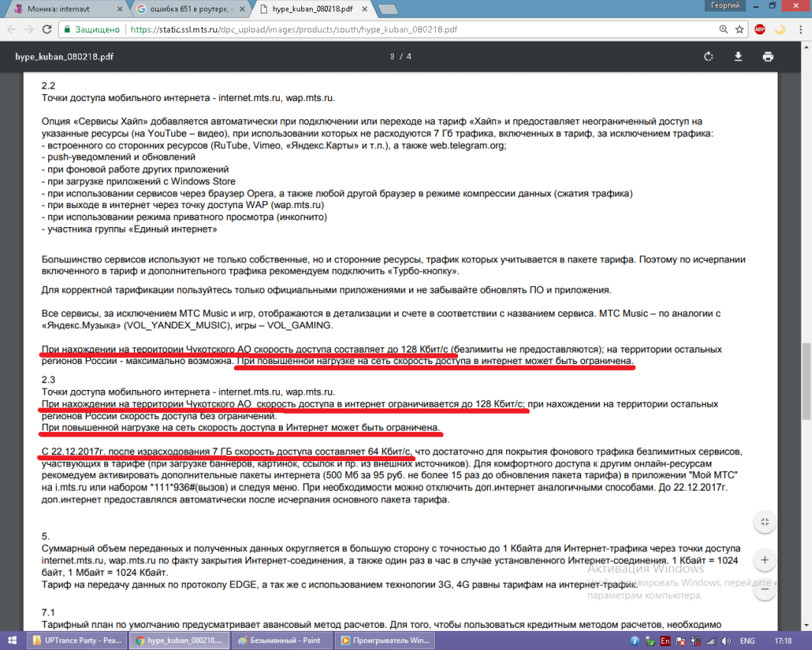The image size is (812, 650).
Task: Click section heading 2.2
Action: pos(48,86)
